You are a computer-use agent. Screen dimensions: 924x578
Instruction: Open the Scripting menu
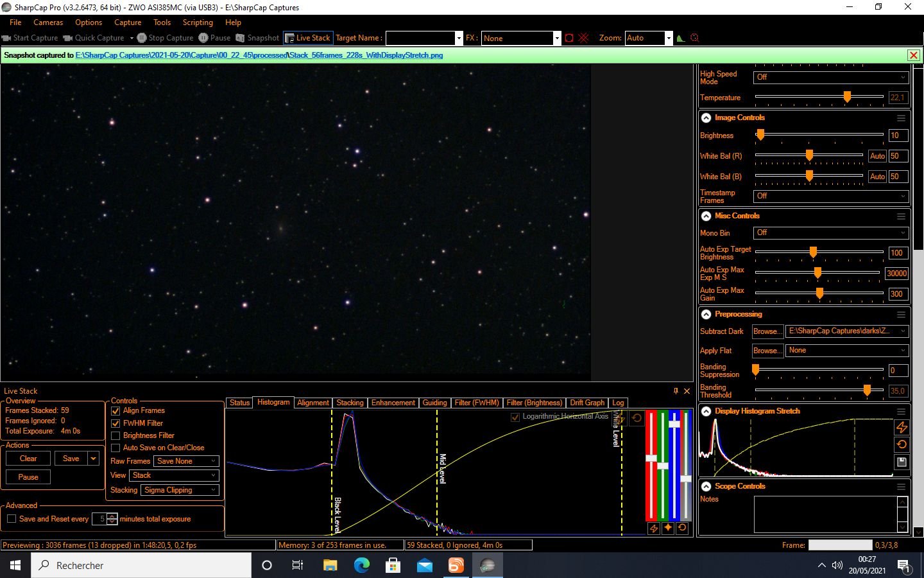pos(198,22)
